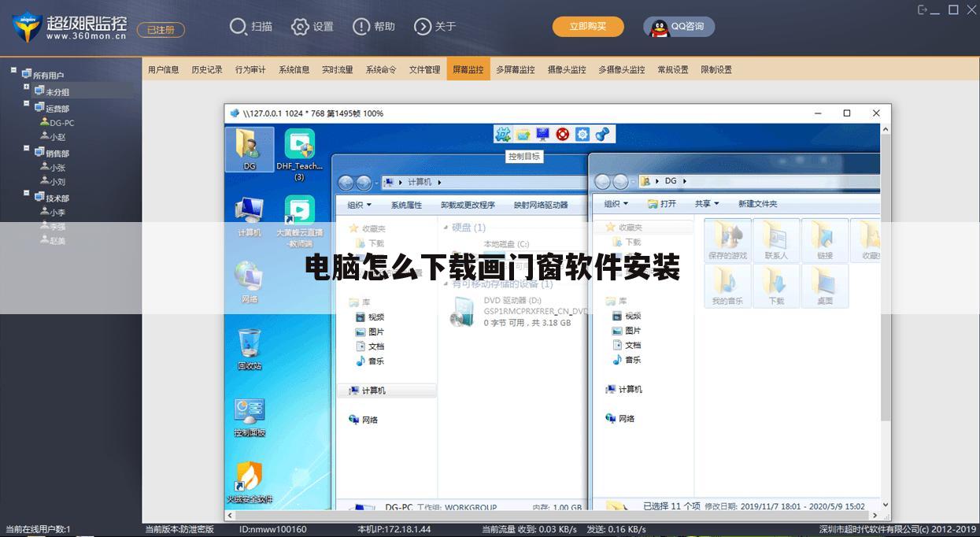Click the control target icon in remote toolbar
Screen dimensions: 980x537
(503, 135)
